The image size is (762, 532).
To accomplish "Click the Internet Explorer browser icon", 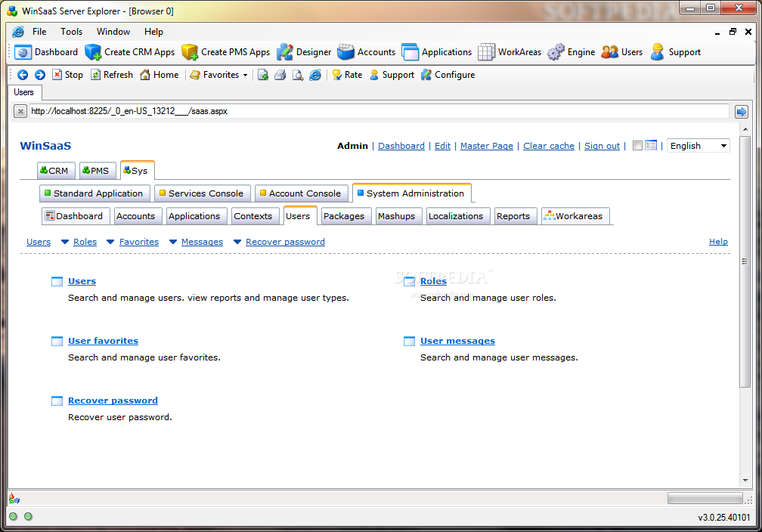I will click(315, 75).
